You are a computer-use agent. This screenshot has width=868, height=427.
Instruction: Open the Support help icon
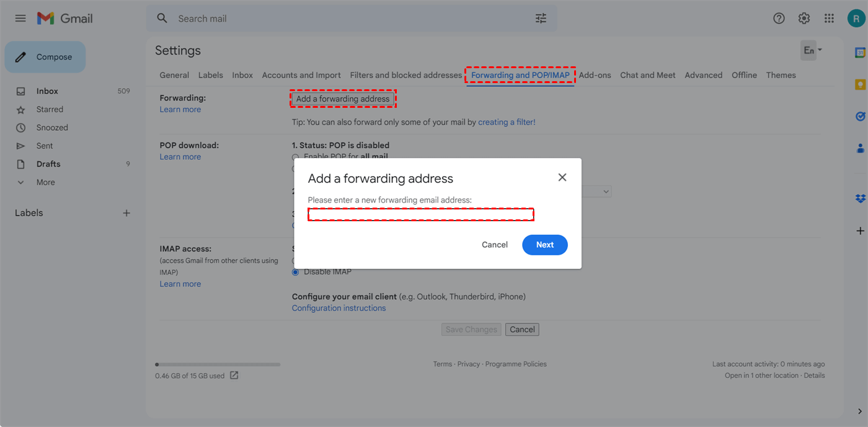pyautogui.click(x=779, y=19)
